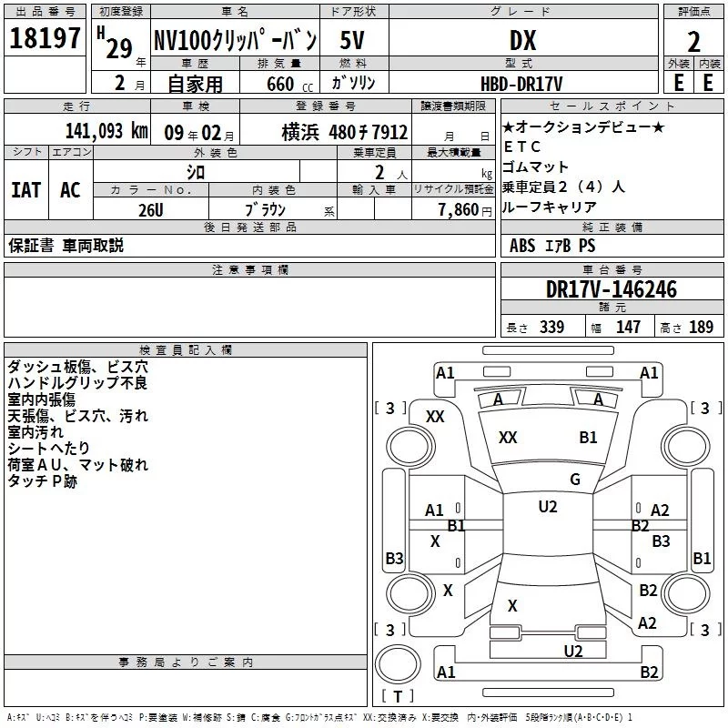The height and width of the screenshot is (728, 728).
Task: Click the length value 339
Action: [552, 327]
